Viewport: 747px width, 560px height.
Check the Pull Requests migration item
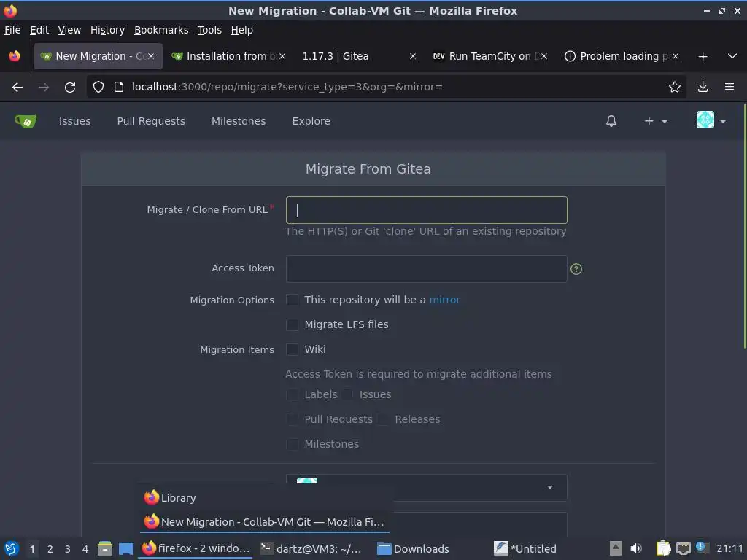point(292,419)
